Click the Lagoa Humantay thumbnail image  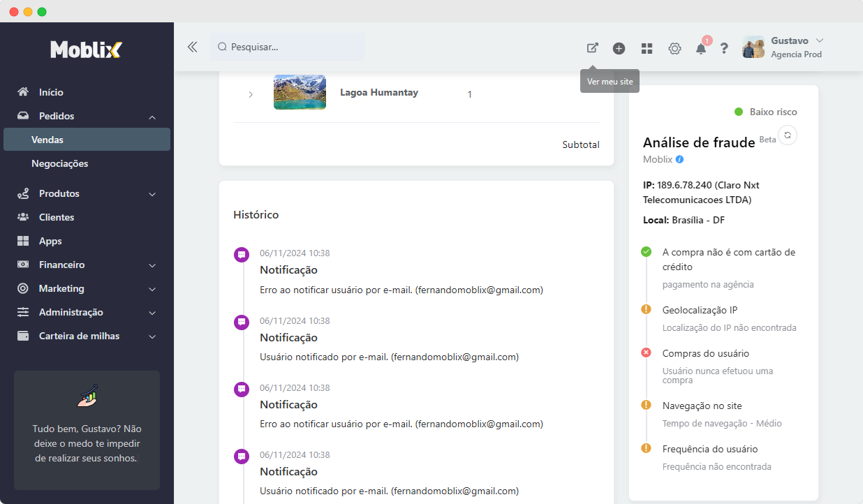300,92
